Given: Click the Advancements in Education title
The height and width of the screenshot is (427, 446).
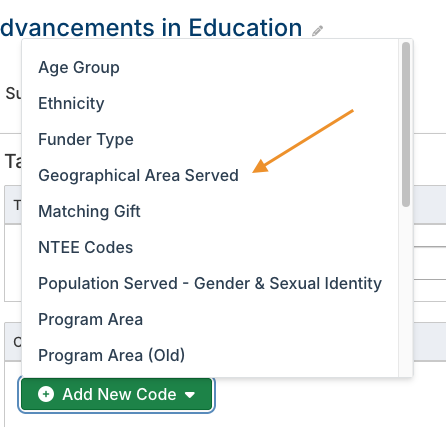Looking at the screenshot, I should (151, 27).
